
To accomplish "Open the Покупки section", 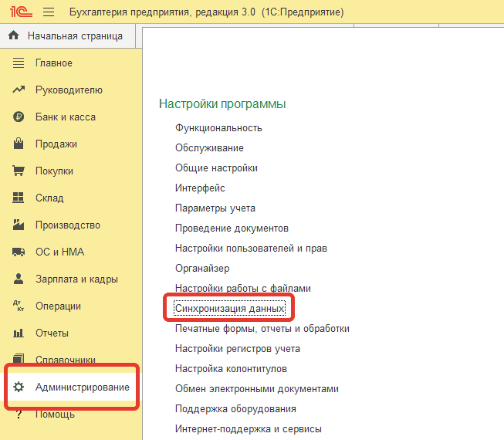I will coord(54,171).
